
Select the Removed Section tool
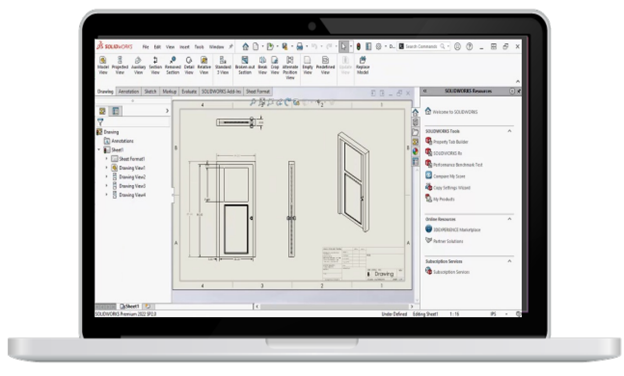tap(172, 65)
